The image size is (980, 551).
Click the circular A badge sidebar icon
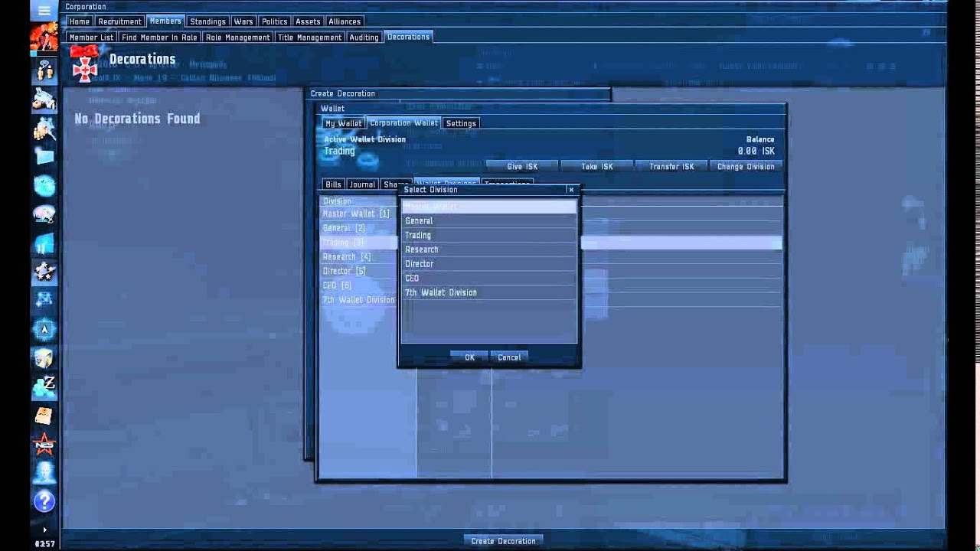click(44, 329)
